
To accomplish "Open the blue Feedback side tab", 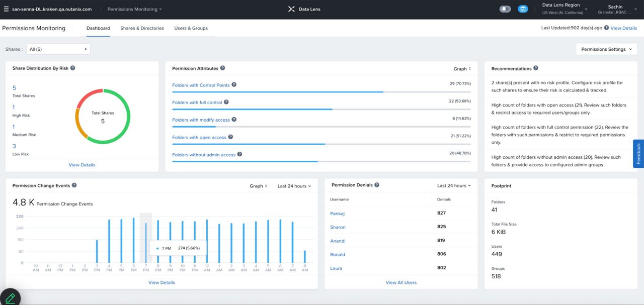I will coord(638,154).
